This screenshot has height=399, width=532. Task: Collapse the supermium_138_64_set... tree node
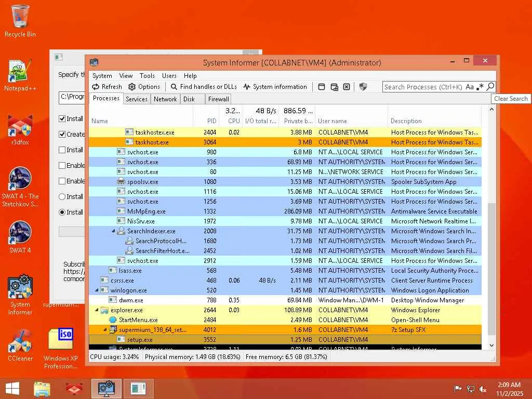pyautogui.click(x=105, y=329)
